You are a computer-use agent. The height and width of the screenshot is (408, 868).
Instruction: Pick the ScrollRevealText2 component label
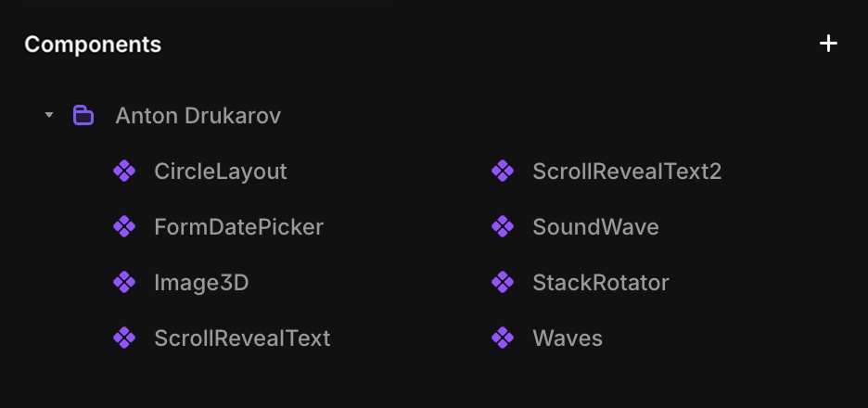click(627, 172)
